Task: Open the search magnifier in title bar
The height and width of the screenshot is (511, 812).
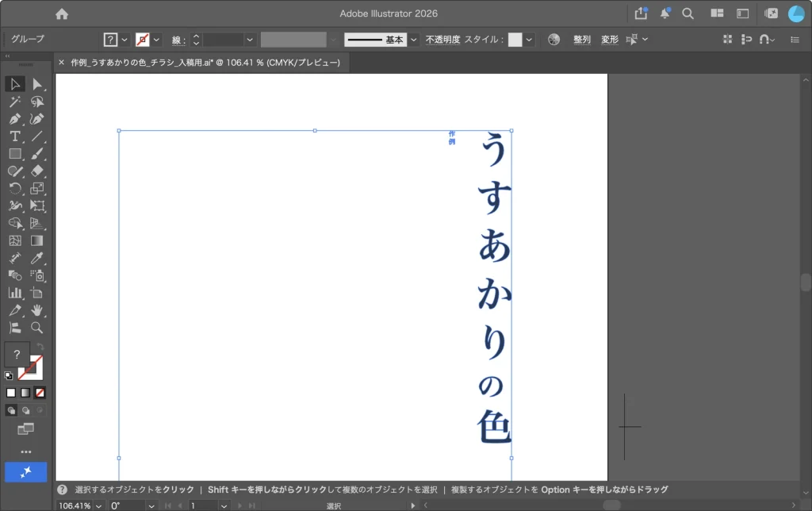Action: coord(688,13)
